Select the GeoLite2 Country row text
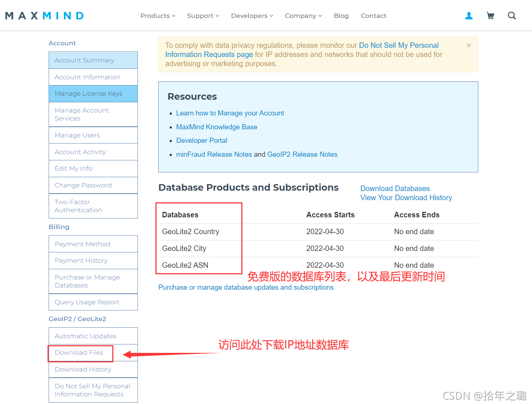The height and width of the screenshot is (404, 532). 191,232
